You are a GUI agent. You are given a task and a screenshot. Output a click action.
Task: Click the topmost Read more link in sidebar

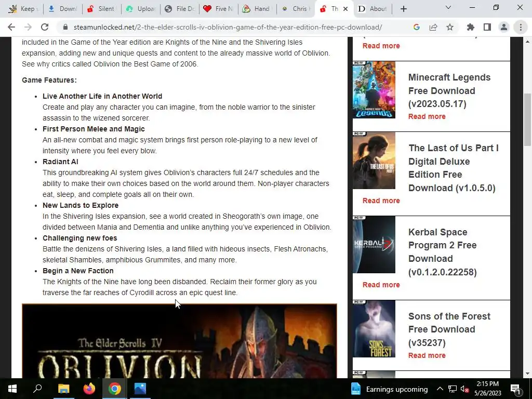click(381, 46)
